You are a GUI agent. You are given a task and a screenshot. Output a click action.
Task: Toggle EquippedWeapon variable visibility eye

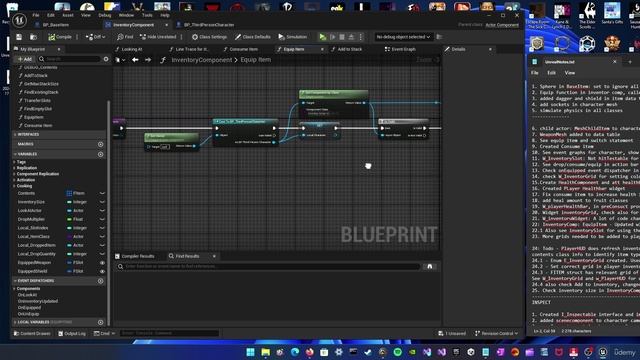click(x=102, y=263)
